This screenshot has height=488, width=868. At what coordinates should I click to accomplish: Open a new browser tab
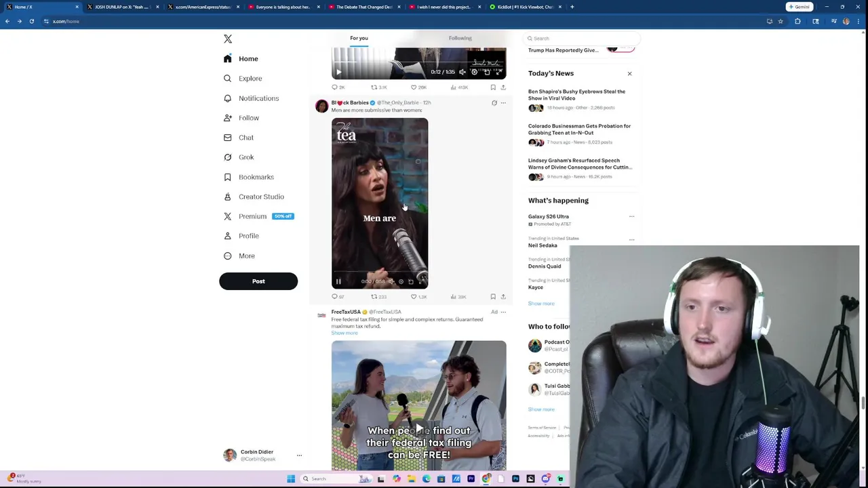(x=572, y=7)
